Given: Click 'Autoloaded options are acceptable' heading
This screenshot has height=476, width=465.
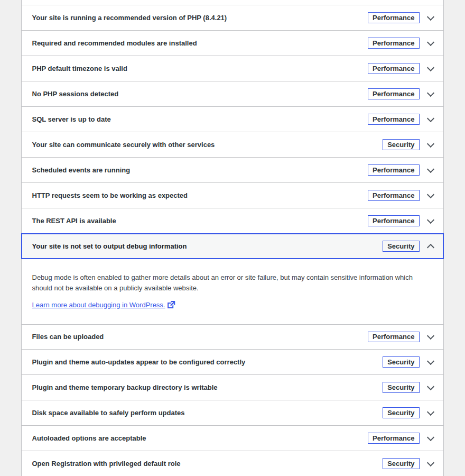Looking at the screenshot, I should 89,438.
